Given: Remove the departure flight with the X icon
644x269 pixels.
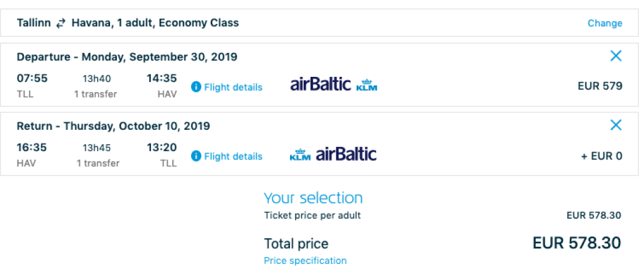Looking at the screenshot, I should point(616,56).
